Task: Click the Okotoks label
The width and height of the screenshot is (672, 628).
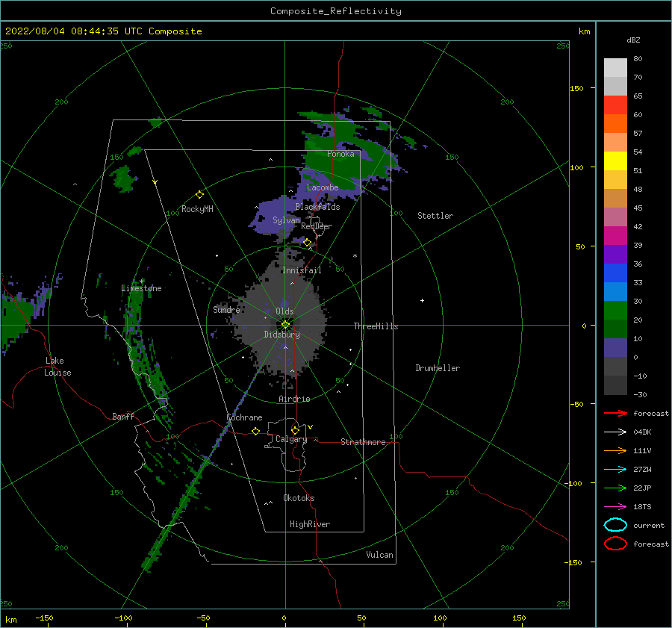Action: pos(299,498)
